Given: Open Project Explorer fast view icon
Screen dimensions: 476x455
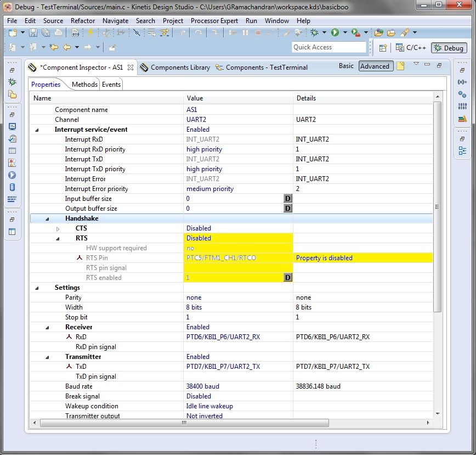Looking at the screenshot, I should 12,94.
